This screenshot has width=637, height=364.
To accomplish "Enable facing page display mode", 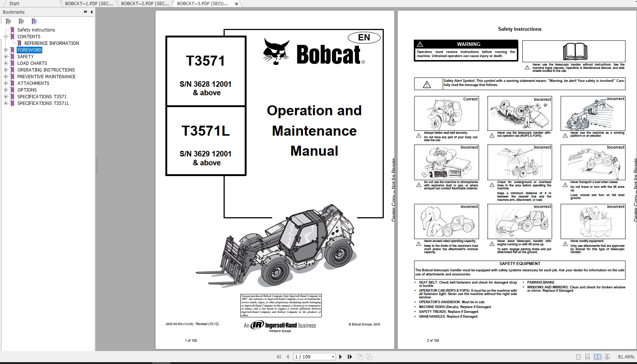I will tap(597, 357).
